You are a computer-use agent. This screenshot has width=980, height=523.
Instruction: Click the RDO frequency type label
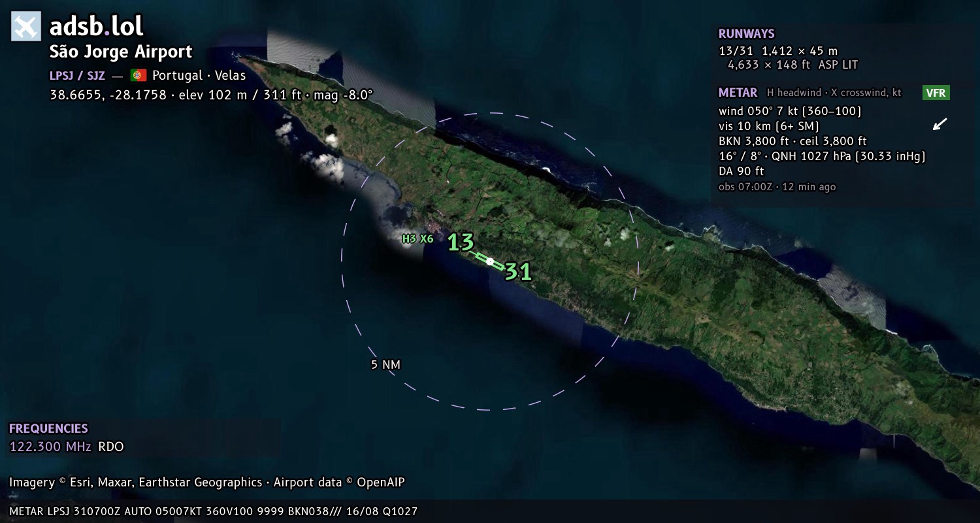pyautogui.click(x=111, y=447)
